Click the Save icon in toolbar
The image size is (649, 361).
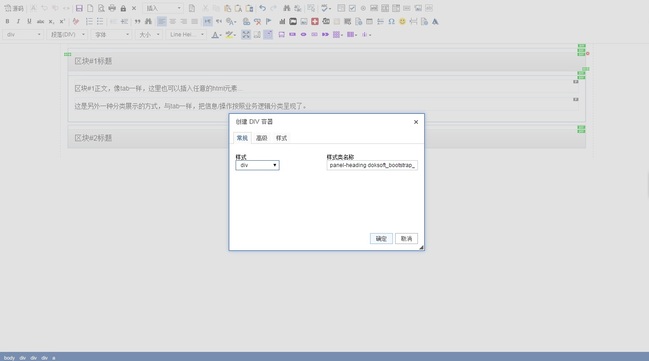(79, 8)
